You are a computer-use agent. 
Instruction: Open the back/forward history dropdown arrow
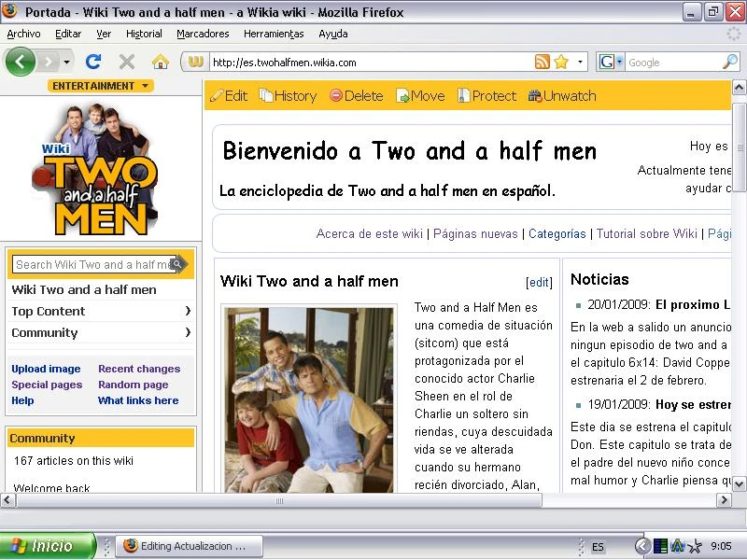click(66, 62)
